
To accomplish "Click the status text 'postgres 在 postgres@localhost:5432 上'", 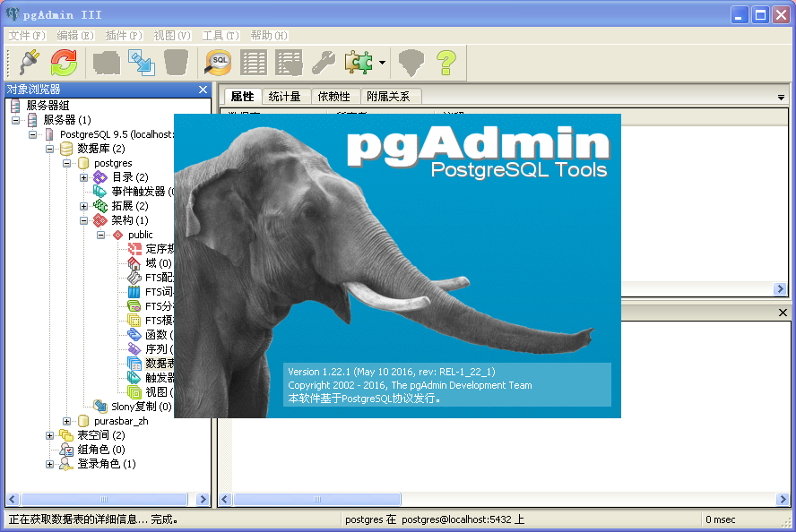I will (x=435, y=519).
